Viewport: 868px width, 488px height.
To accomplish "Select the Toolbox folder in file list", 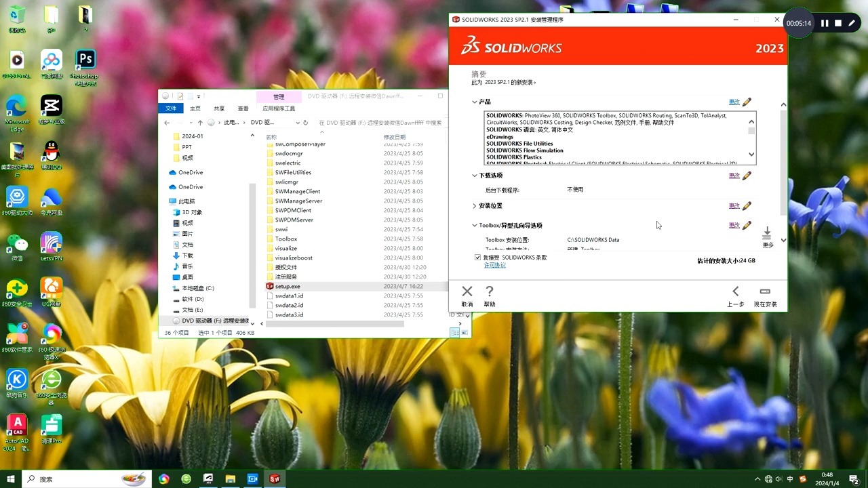I will [x=286, y=239].
